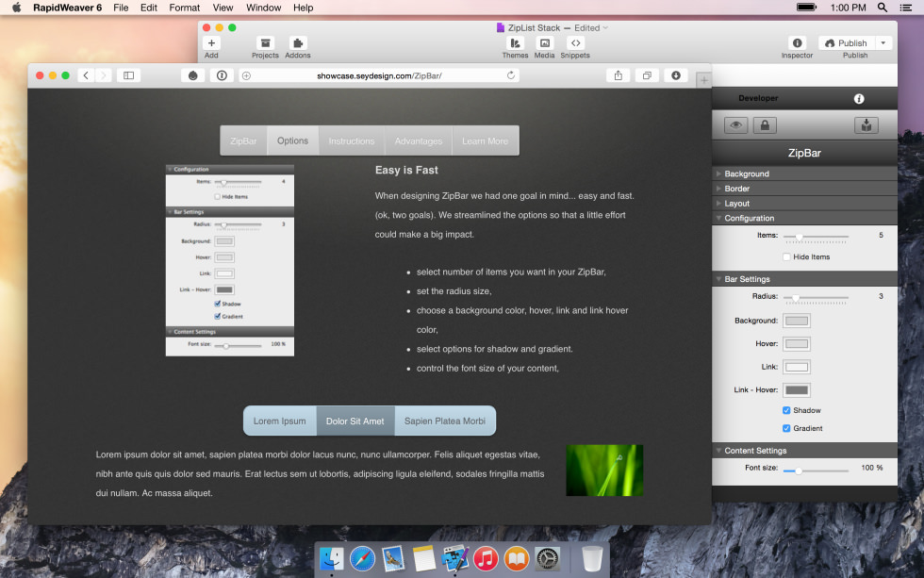Select the Learn More tab
924x578 pixels.
485,140
